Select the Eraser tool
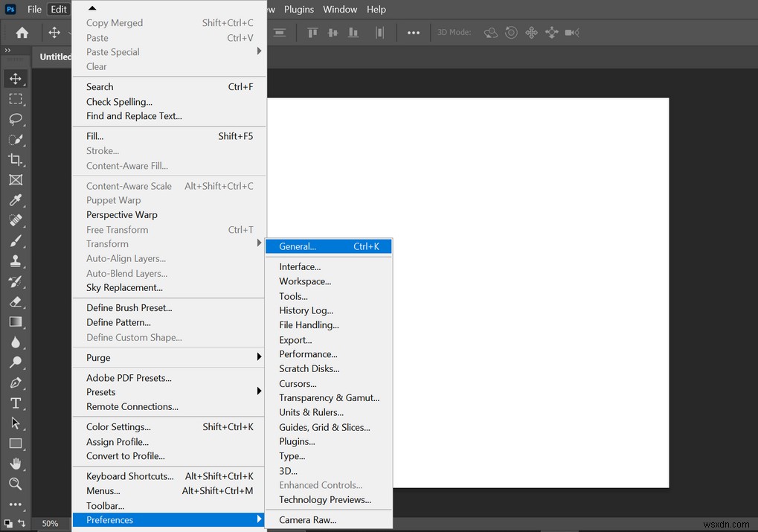 tap(15, 302)
